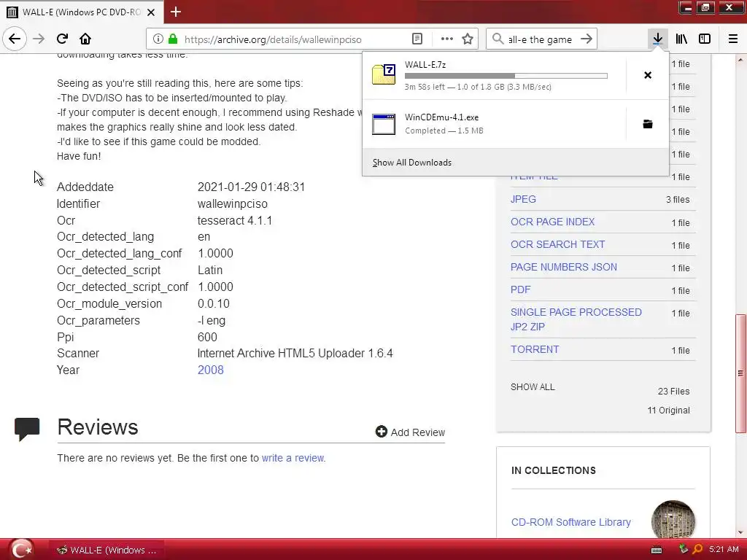Click the scrollbar down arrow

[741, 532]
